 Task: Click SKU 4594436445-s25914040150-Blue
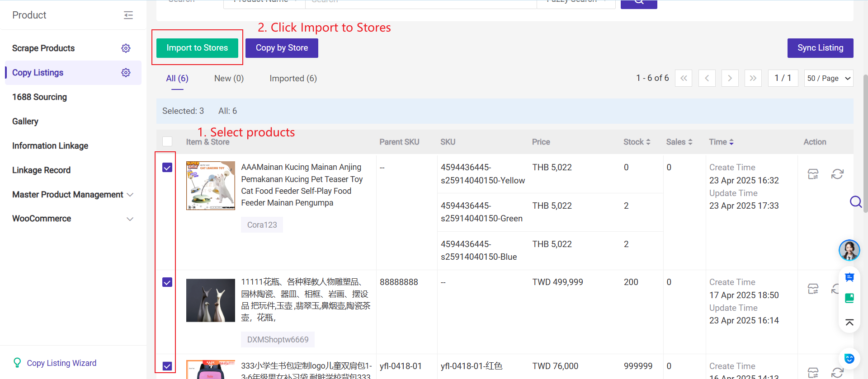point(479,251)
